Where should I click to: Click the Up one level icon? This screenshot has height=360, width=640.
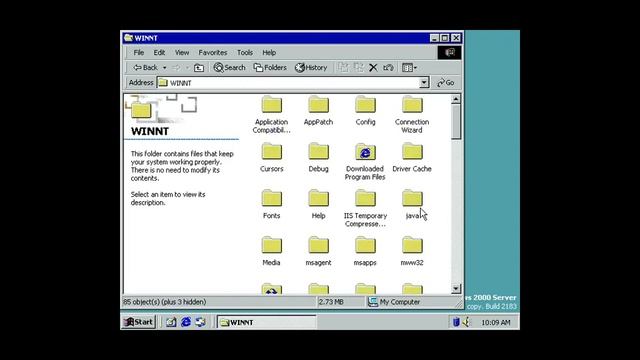199,68
